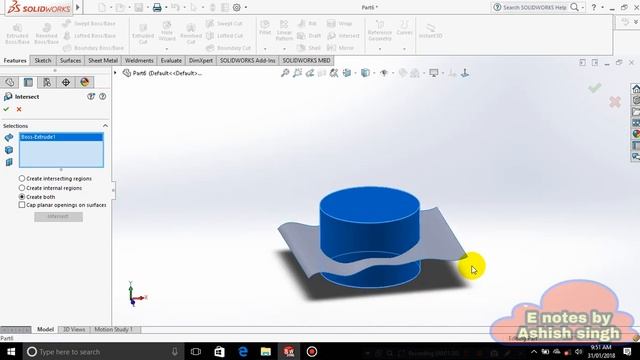The height and width of the screenshot is (360, 640).
Task: Click the View Settings monitor icon
Action: (x=433, y=73)
